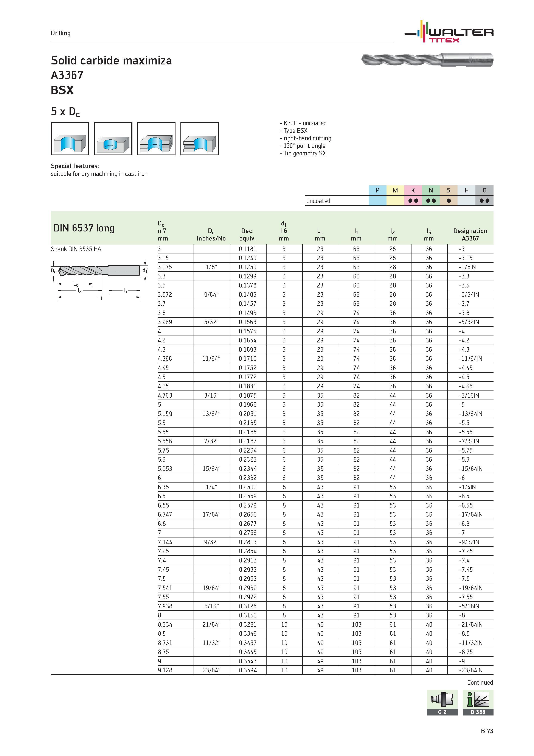This screenshot has height=756, width=534.
Task: Click the drill bit product photo
Action: point(427,60)
